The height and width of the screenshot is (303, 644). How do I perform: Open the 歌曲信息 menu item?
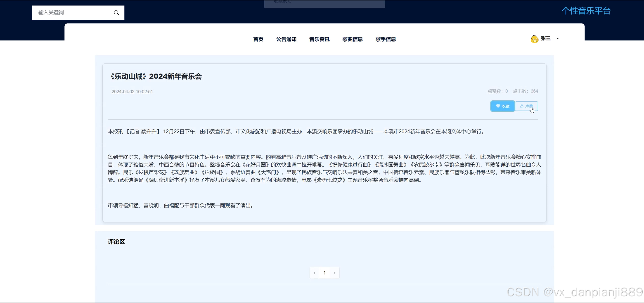coord(353,39)
